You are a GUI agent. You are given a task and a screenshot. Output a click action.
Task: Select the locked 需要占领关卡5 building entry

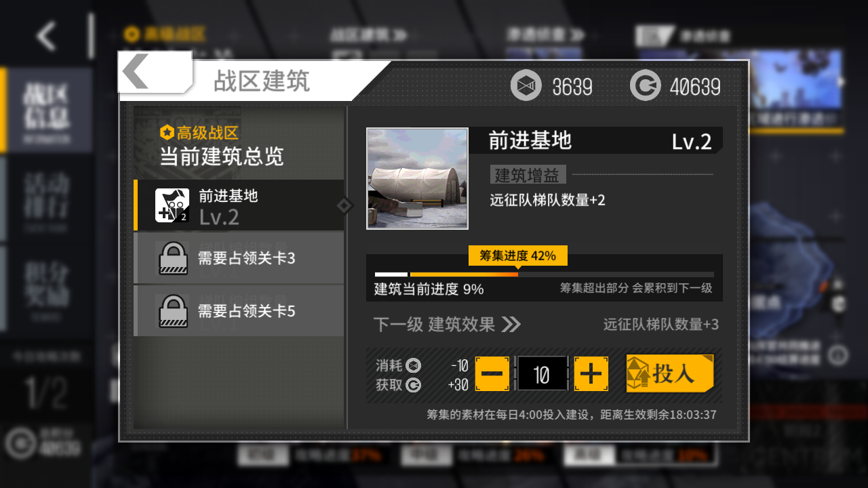click(x=239, y=311)
